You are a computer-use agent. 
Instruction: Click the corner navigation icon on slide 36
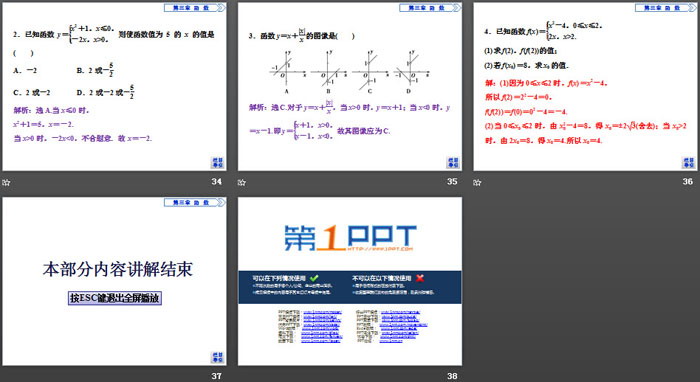(x=688, y=162)
